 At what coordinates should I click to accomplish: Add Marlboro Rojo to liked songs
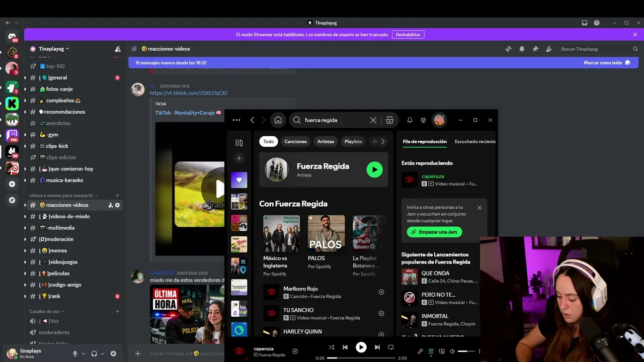point(381,292)
